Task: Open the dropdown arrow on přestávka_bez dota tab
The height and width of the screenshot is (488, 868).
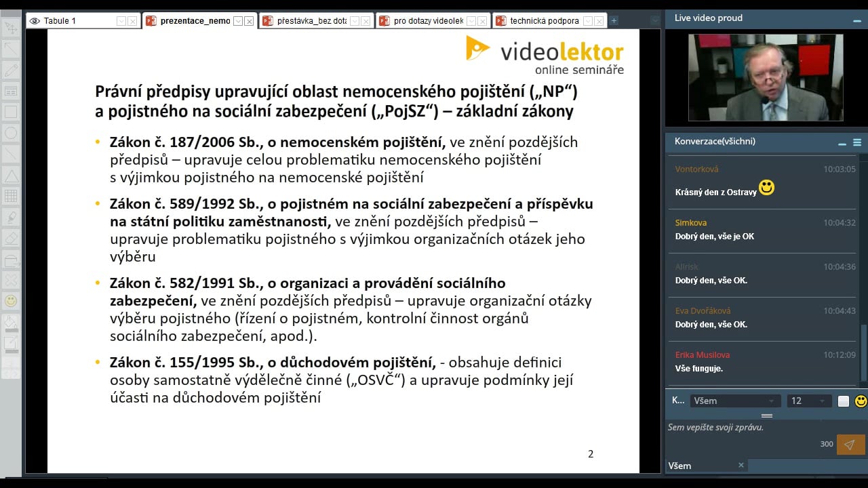Action: (x=355, y=21)
